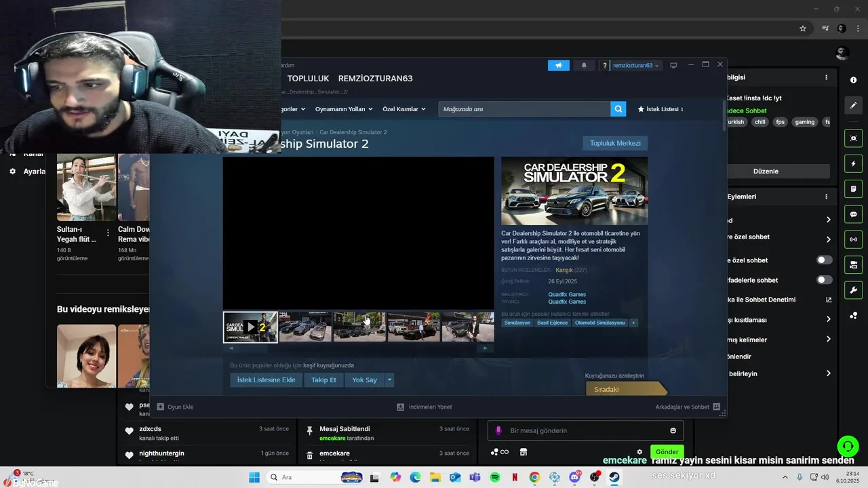868x488 pixels.
Task: Select the trailer video thumbnail
Action: tap(250, 327)
